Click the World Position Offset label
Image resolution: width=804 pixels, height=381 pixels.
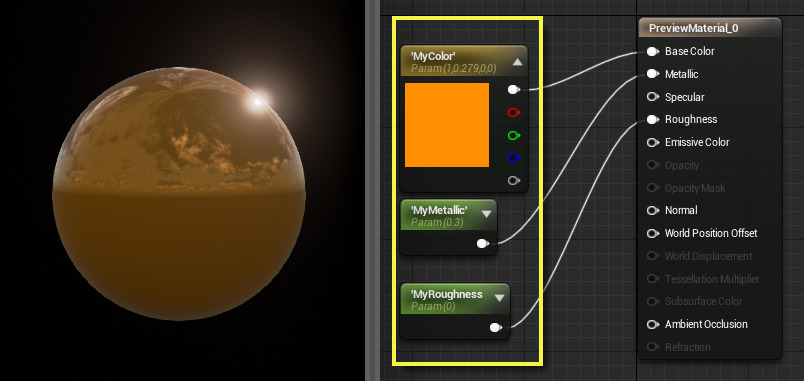pos(711,233)
